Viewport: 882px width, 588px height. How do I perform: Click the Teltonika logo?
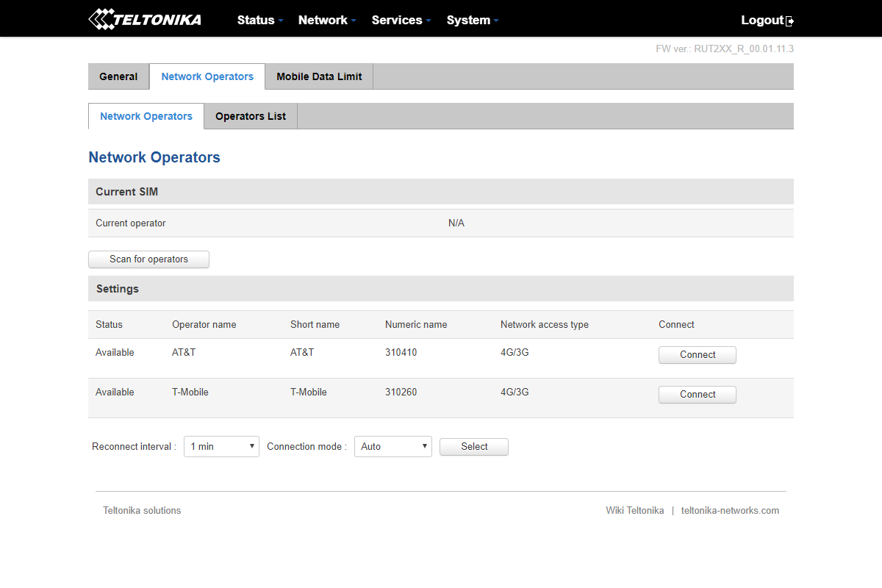[145, 19]
